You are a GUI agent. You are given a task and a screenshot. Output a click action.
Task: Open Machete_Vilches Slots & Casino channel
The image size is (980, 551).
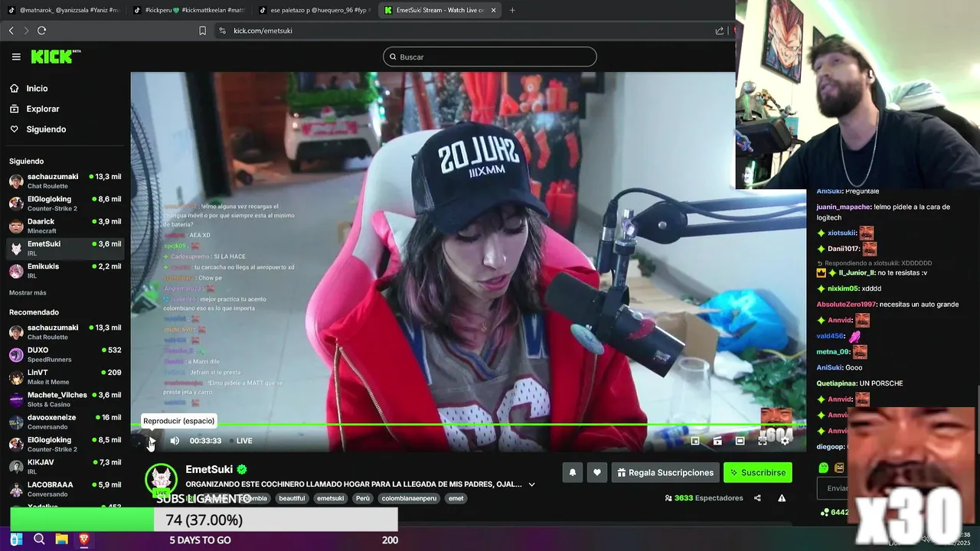click(65, 399)
